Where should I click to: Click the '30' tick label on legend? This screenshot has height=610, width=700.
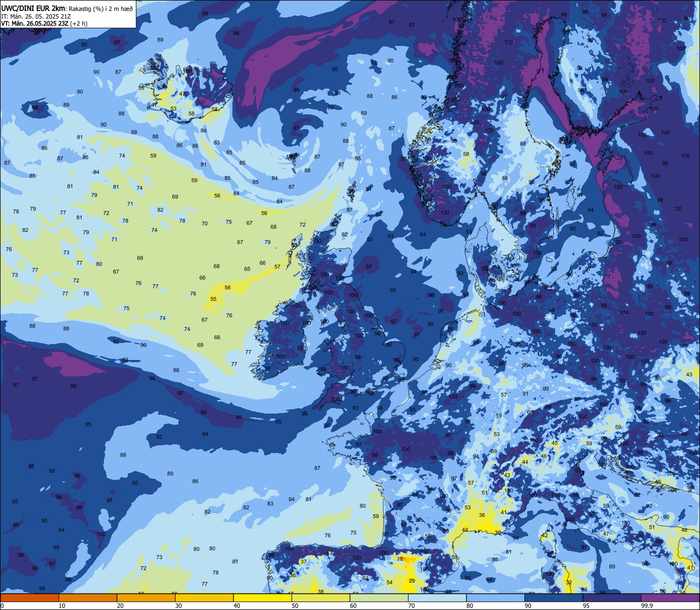[x=178, y=606]
